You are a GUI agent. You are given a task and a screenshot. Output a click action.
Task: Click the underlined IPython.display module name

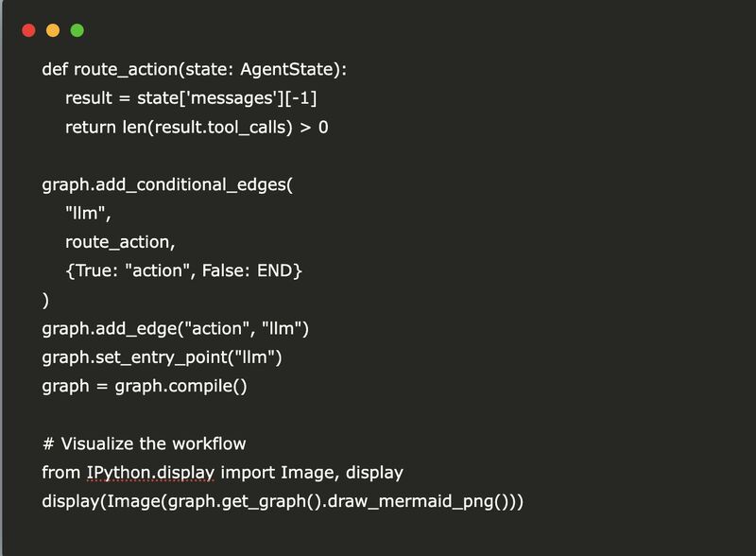coord(150,473)
